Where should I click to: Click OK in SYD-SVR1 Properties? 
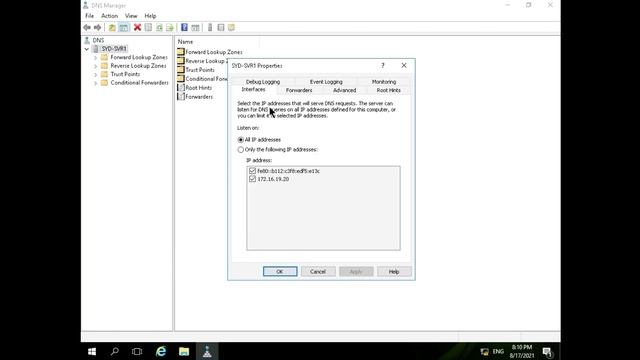pyautogui.click(x=280, y=271)
